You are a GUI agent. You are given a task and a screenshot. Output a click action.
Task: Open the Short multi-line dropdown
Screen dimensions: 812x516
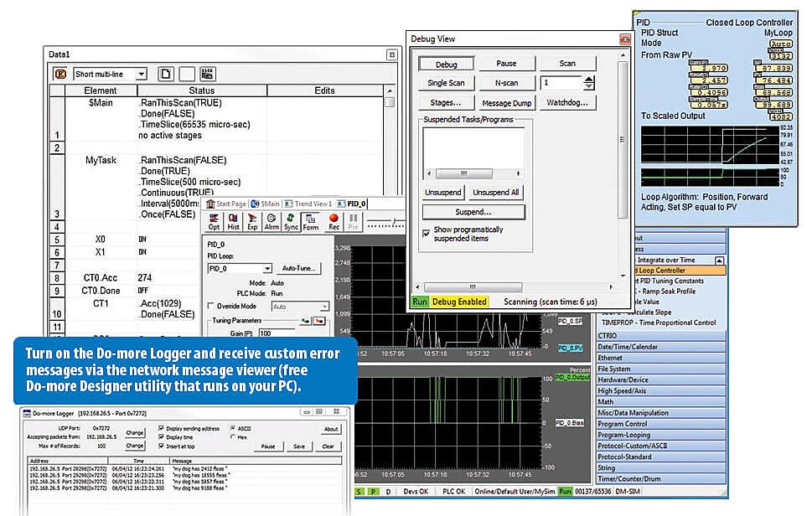tap(141, 74)
